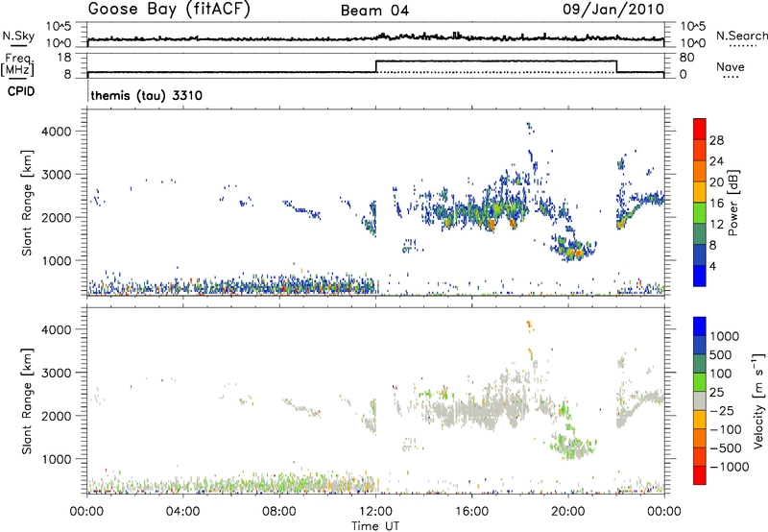The image size is (768, 532).
Task: Click the orange scatter near 4100 km in velocity panel
Action: tap(529, 325)
